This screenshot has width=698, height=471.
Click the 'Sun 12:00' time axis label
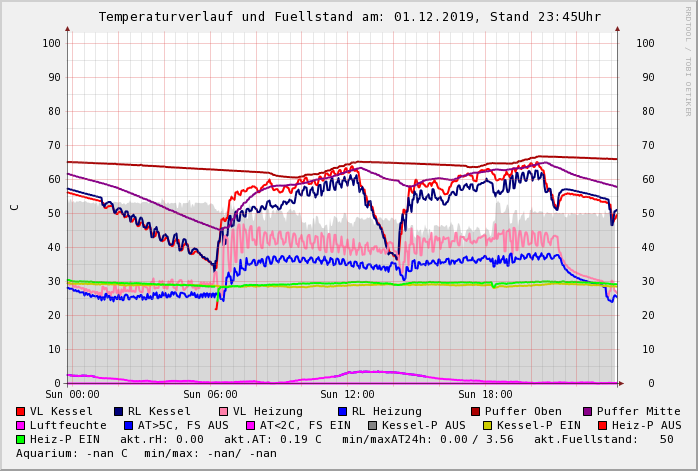346,395
